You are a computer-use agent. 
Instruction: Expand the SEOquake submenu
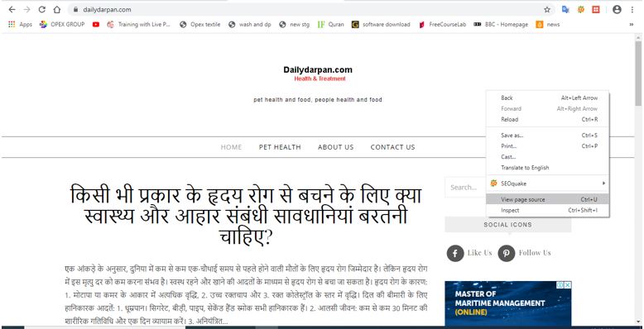point(547,184)
